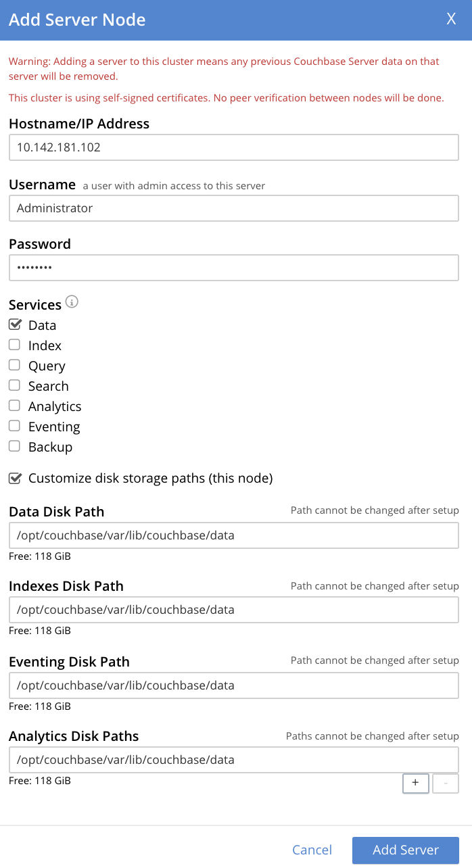Image resolution: width=472 pixels, height=868 pixels.
Task: Enable the Index service checkbox
Action: [14, 345]
